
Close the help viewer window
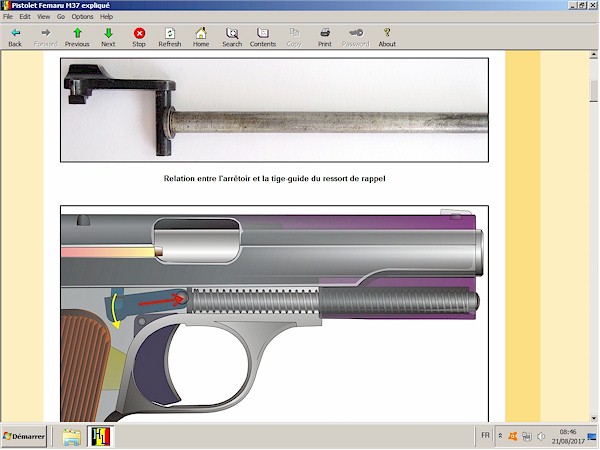click(592, 5)
